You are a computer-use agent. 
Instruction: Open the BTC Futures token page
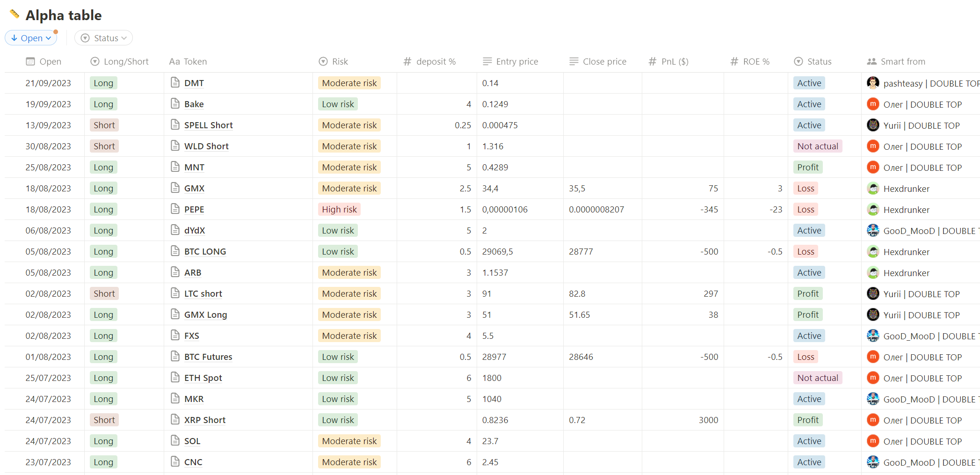(x=208, y=357)
